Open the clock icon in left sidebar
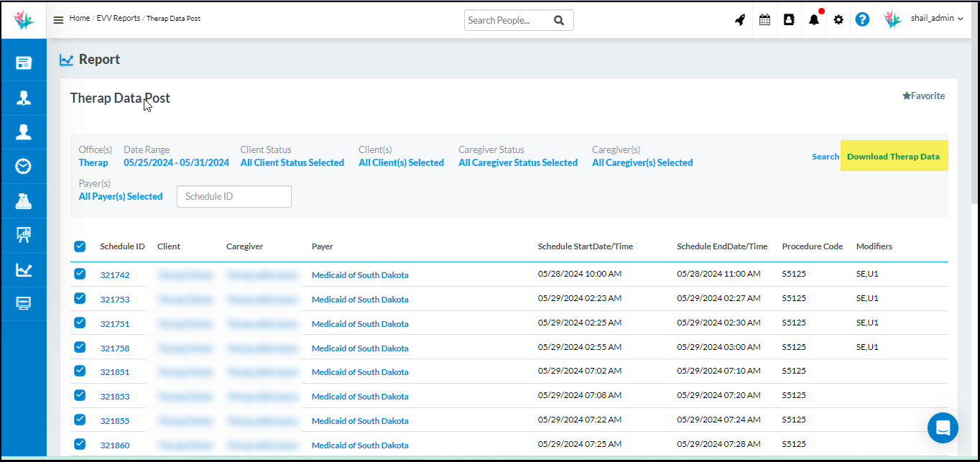 coord(24,167)
